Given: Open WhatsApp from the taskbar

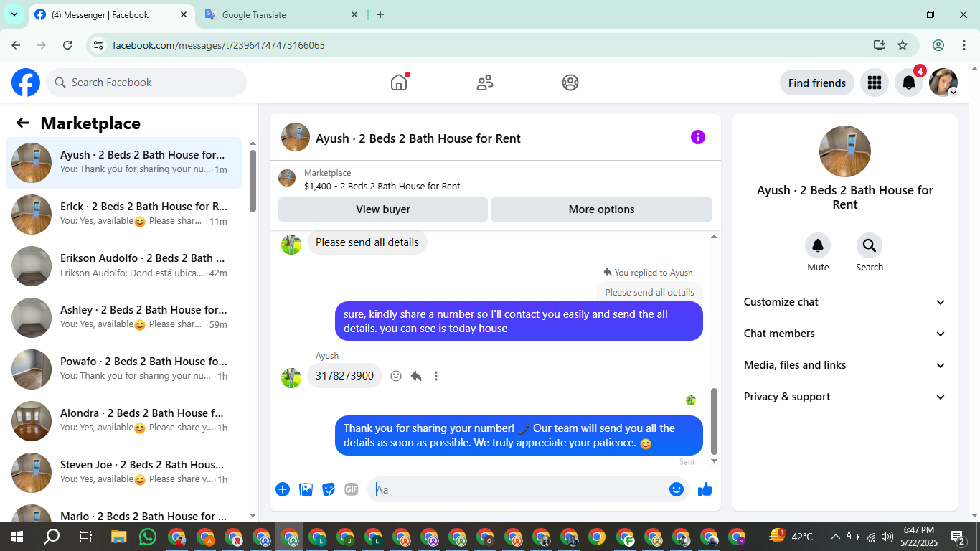Looking at the screenshot, I should pyautogui.click(x=148, y=537).
